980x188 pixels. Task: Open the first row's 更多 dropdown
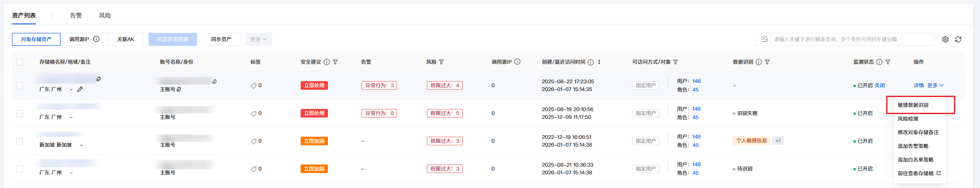tap(935, 85)
